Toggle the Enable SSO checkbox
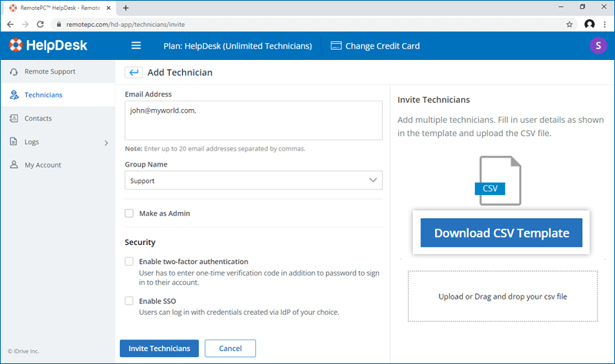This screenshot has height=364, width=615. [x=129, y=301]
